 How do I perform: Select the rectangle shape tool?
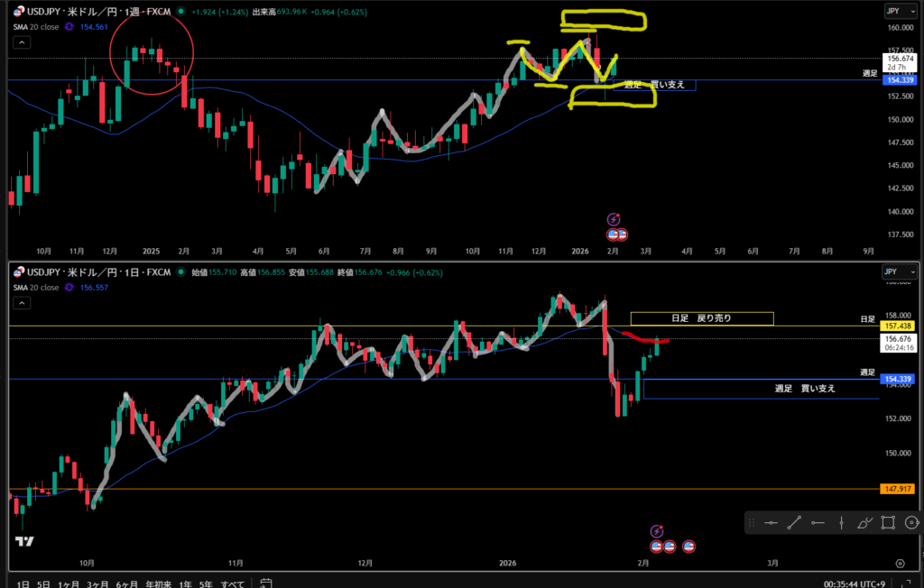tap(888, 522)
